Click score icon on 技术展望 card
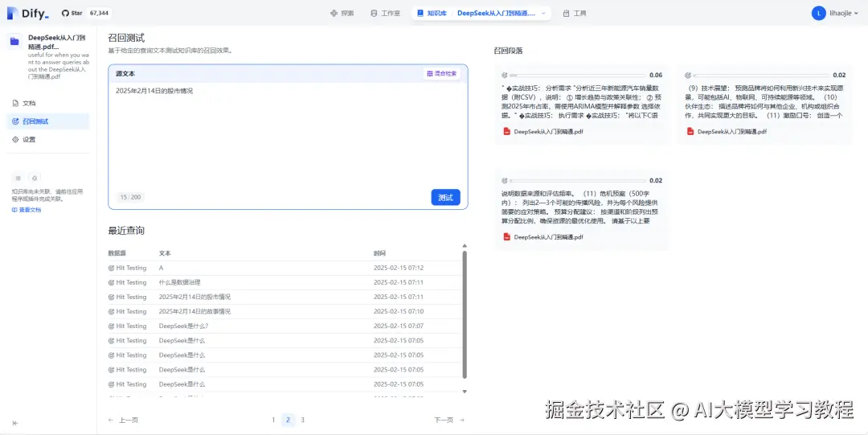This screenshot has width=868, height=435. 688,75
